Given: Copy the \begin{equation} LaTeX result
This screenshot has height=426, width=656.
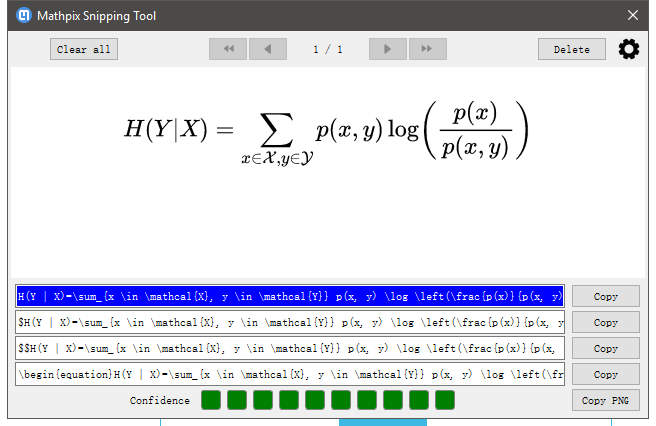Looking at the screenshot, I should [606, 374].
